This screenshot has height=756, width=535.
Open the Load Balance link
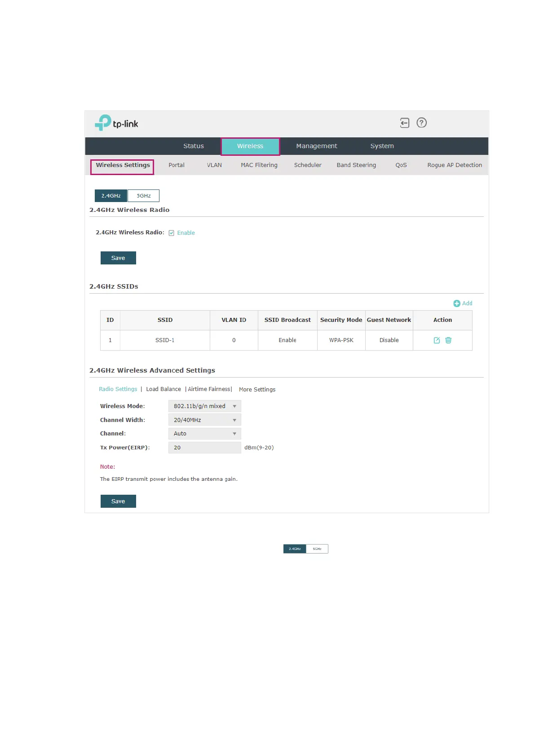164,389
